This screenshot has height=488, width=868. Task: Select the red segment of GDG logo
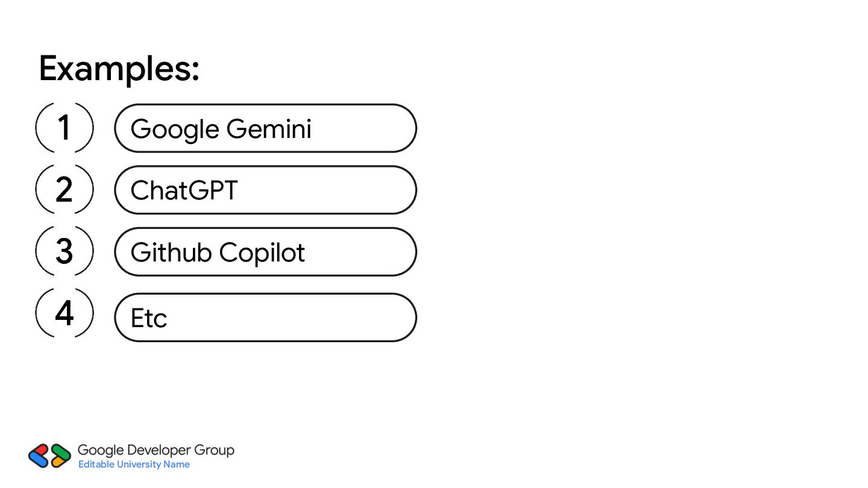pyautogui.click(x=41, y=449)
